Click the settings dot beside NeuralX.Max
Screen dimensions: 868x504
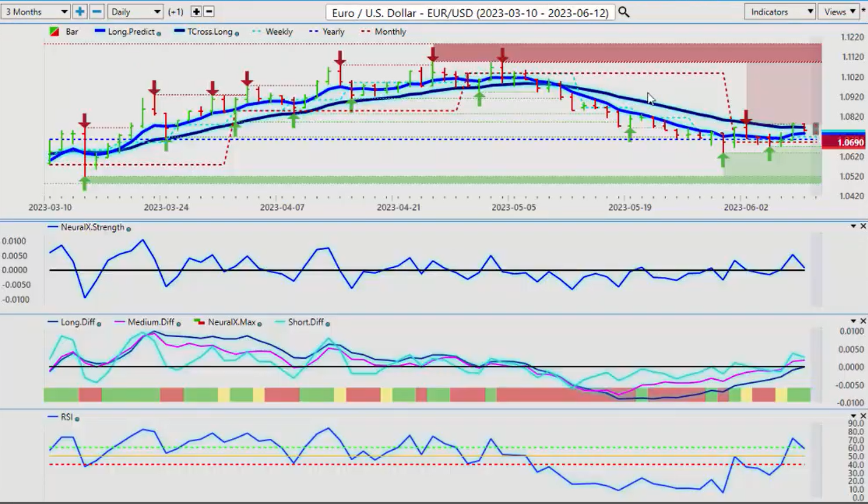point(261,323)
